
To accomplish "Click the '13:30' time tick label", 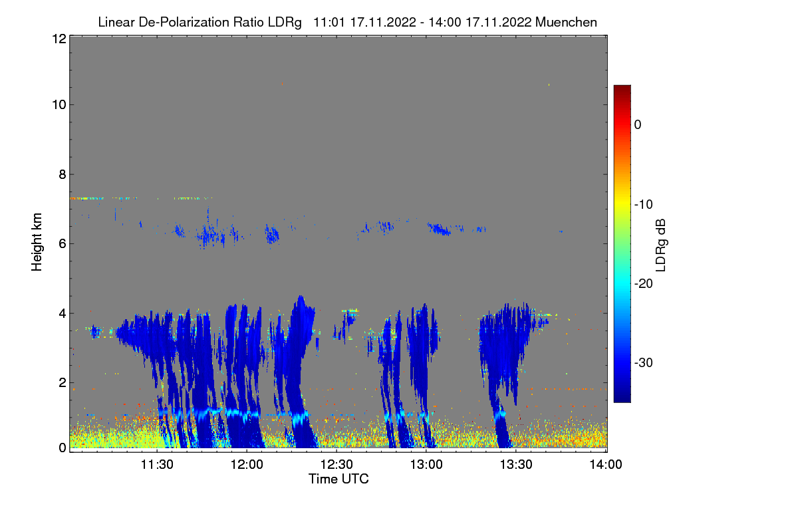I will pyautogui.click(x=516, y=465).
